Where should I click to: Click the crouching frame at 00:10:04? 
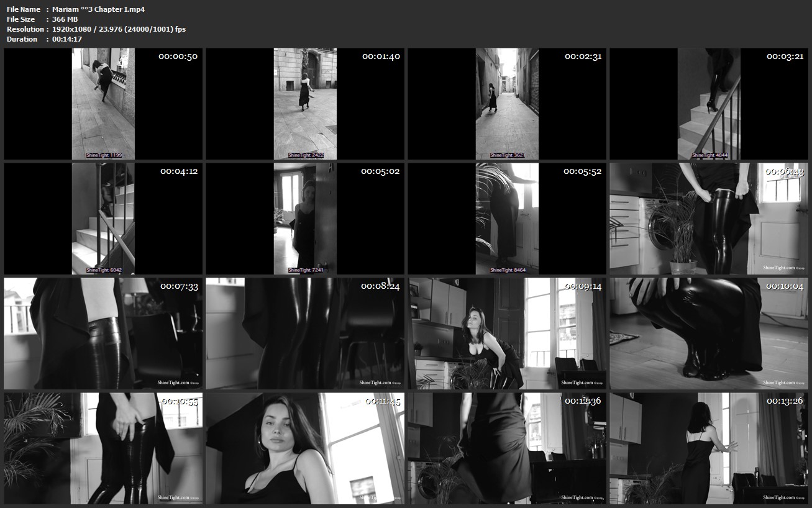point(709,333)
